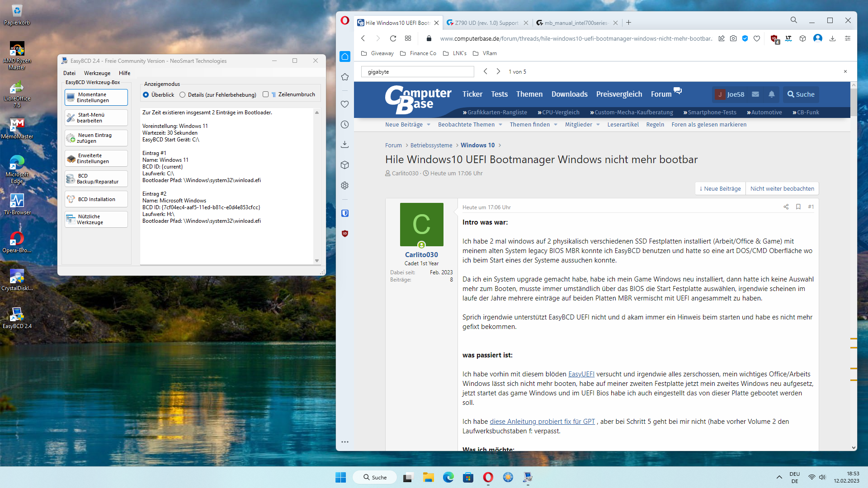Click the gigabyte find-in-page field
868x488 pixels.
pyautogui.click(x=417, y=72)
